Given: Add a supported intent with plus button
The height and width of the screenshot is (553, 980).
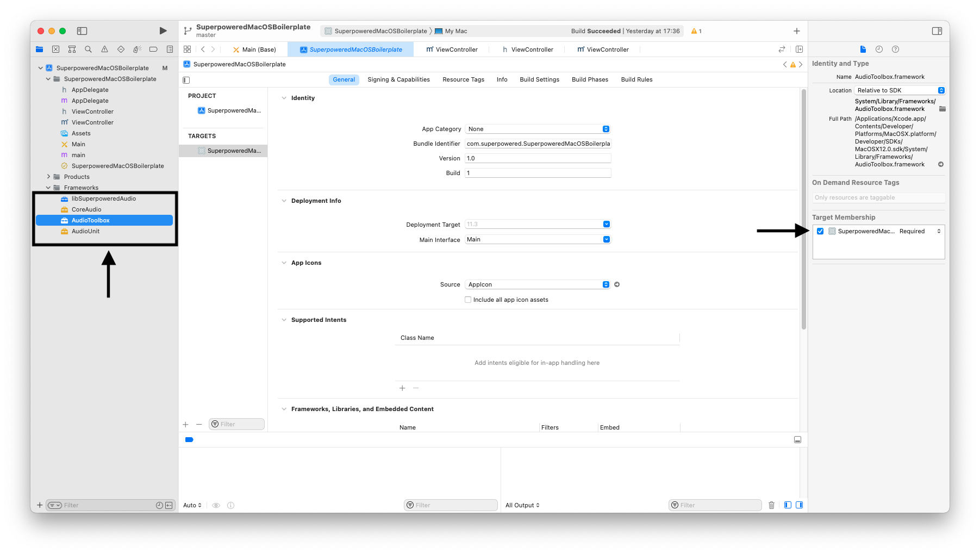Looking at the screenshot, I should [x=402, y=388].
